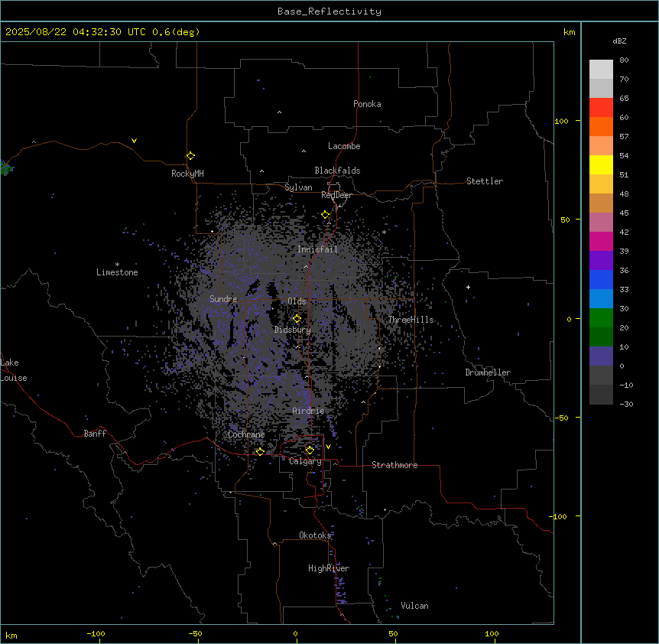Click the HighRiver label
Image resolution: width=659 pixels, height=644 pixels.
tap(329, 568)
